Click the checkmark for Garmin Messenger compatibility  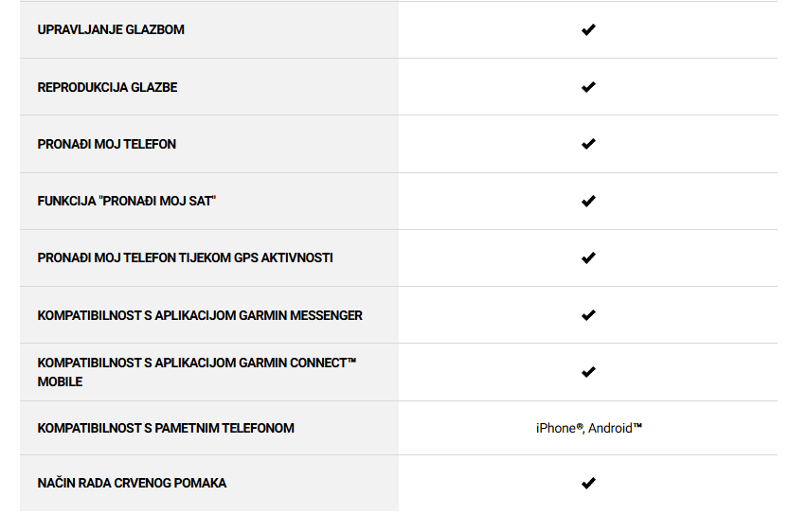pyautogui.click(x=588, y=315)
